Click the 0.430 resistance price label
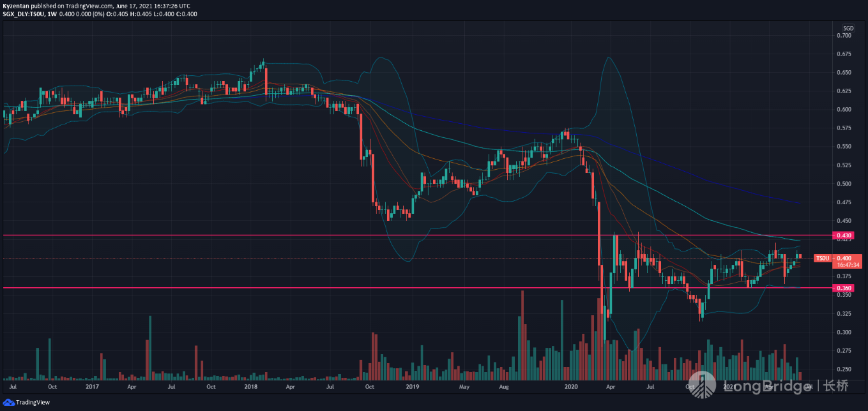 pos(843,235)
